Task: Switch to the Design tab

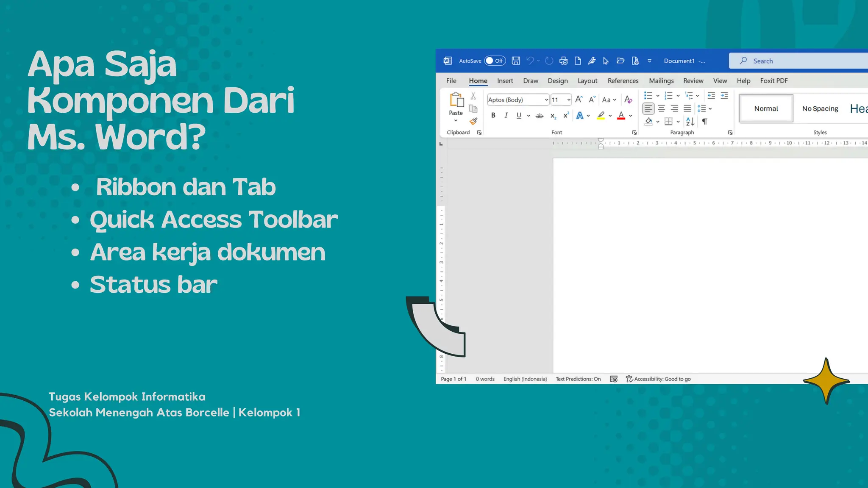Action: point(557,80)
